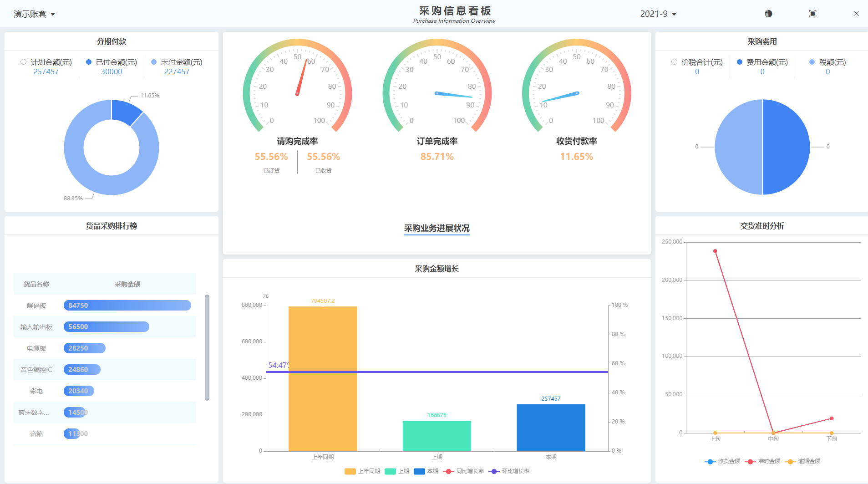Open the 2021-9 period dropdown
Screen dimensions: 868x484
(x=658, y=14)
